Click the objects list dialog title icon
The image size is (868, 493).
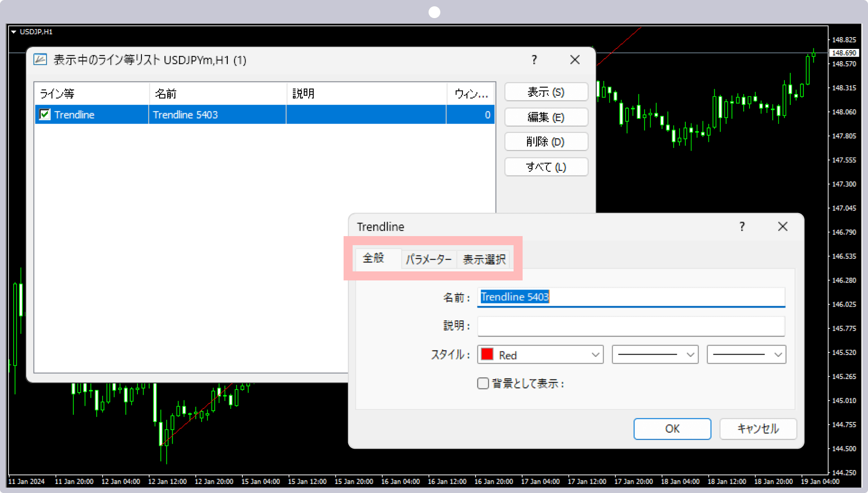point(40,60)
